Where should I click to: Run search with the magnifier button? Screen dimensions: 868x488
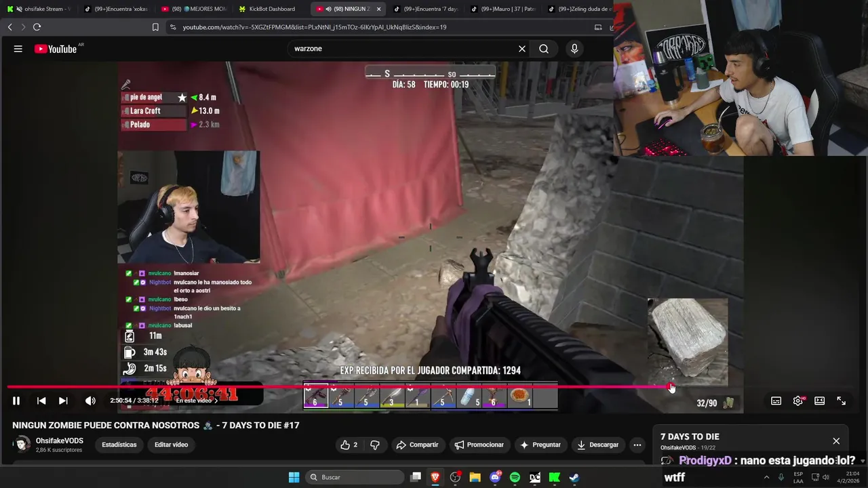pyautogui.click(x=544, y=49)
